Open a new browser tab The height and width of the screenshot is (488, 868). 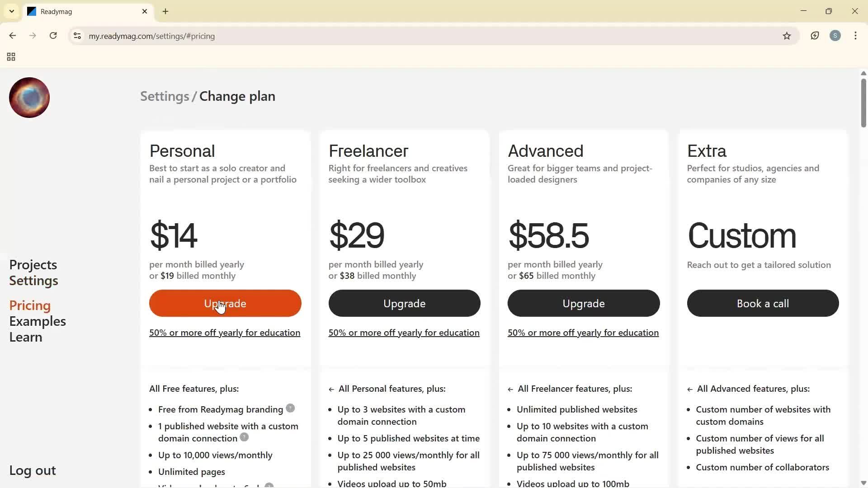tap(165, 11)
